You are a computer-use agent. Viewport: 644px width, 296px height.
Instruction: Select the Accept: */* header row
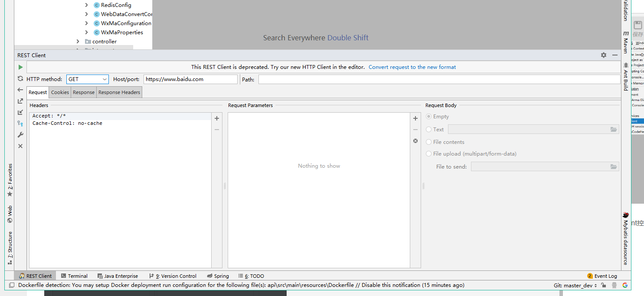click(x=120, y=116)
